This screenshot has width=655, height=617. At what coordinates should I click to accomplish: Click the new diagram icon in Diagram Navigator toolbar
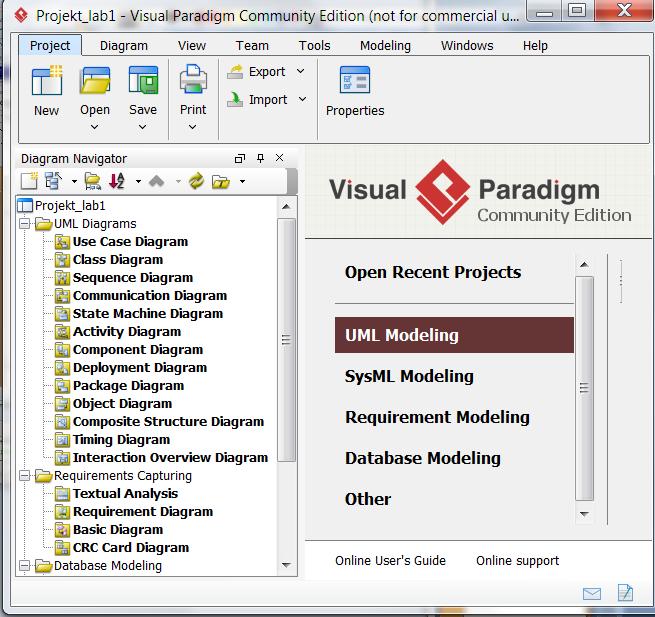point(29,181)
